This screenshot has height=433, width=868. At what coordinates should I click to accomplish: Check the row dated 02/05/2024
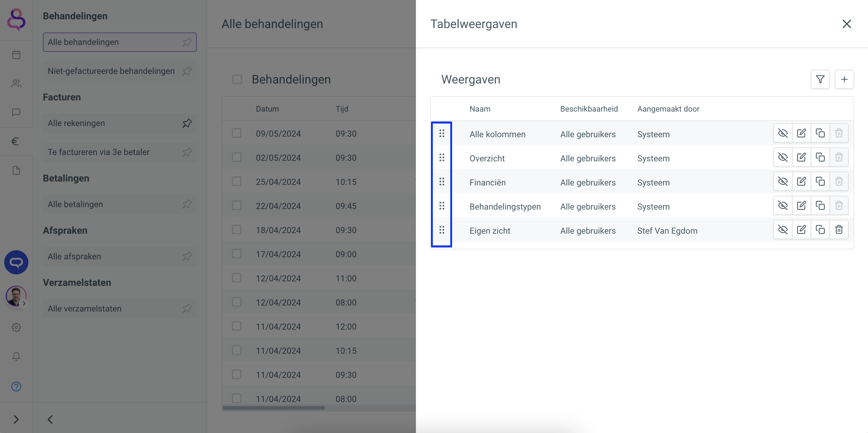pyautogui.click(x=237, y=157)
